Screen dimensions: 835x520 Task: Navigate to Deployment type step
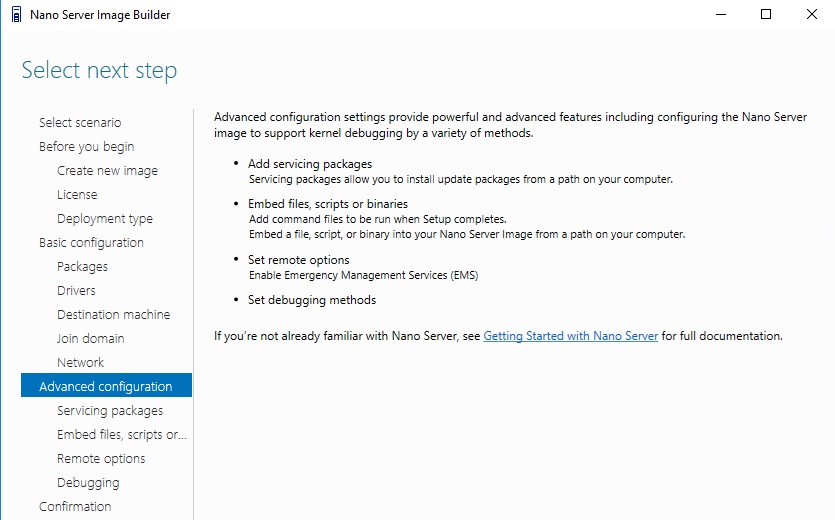105,218
